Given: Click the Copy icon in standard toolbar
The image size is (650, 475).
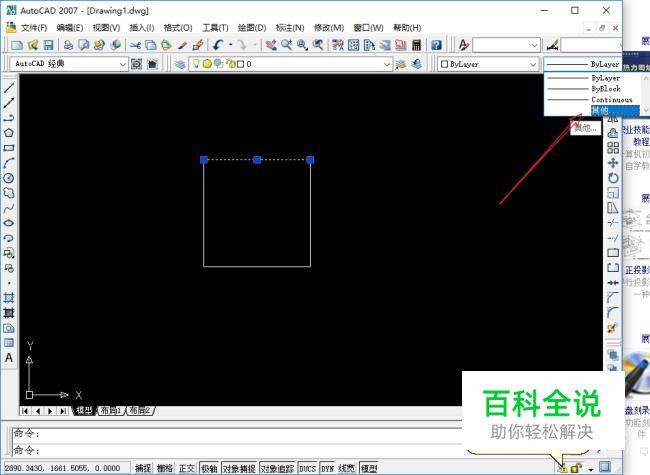Looking at the screenshot, I should (x=151, y=45).
